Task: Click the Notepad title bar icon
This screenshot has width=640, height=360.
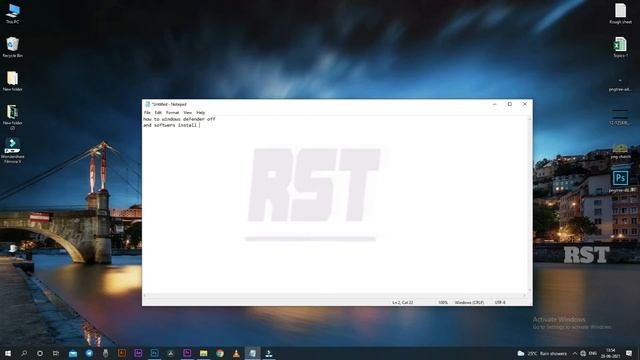Action: (147, 104)
